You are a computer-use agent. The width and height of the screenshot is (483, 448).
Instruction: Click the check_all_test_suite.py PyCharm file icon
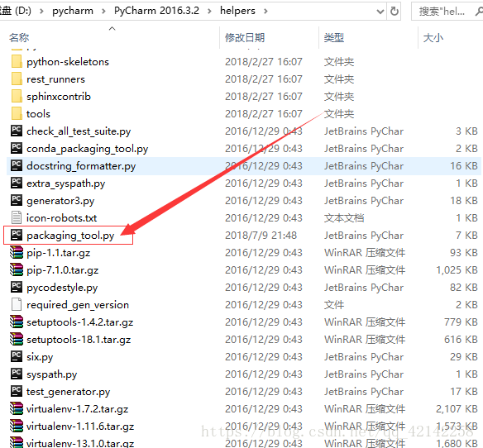17,131
